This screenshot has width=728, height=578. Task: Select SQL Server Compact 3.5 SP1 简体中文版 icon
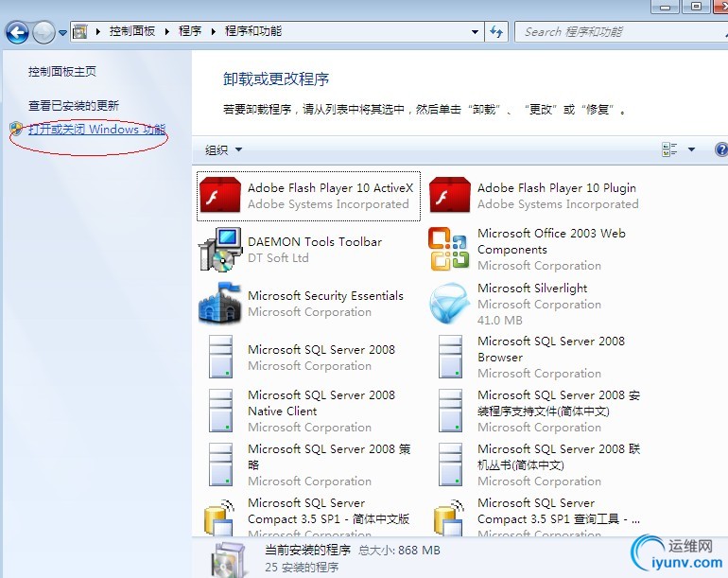coord(219,517)
